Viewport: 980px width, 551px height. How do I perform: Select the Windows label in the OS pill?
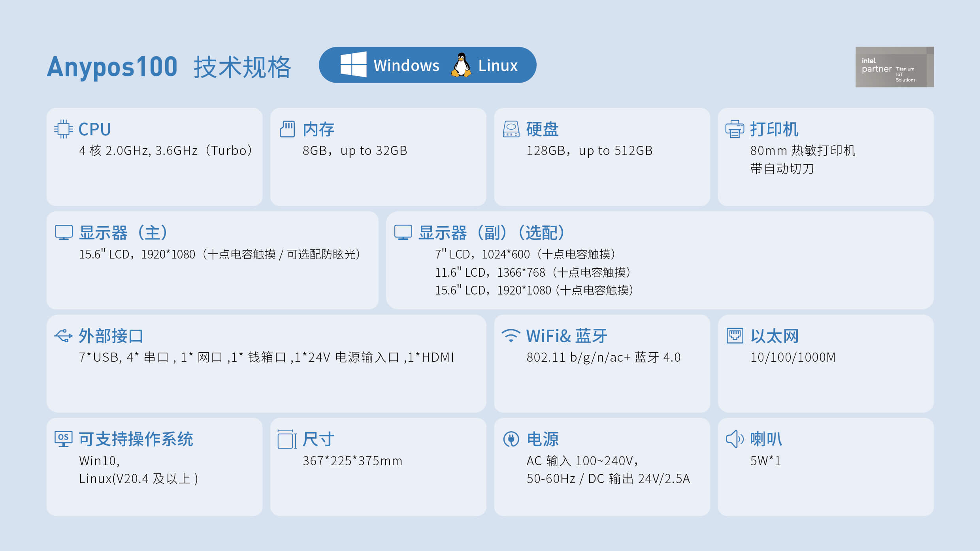click(x=407, y=65)
